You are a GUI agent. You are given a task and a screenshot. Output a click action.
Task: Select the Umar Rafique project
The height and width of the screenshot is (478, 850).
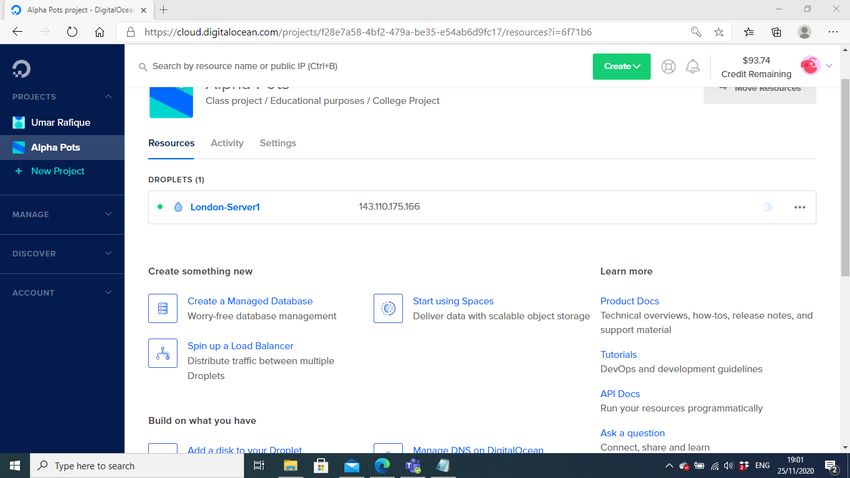60,122
